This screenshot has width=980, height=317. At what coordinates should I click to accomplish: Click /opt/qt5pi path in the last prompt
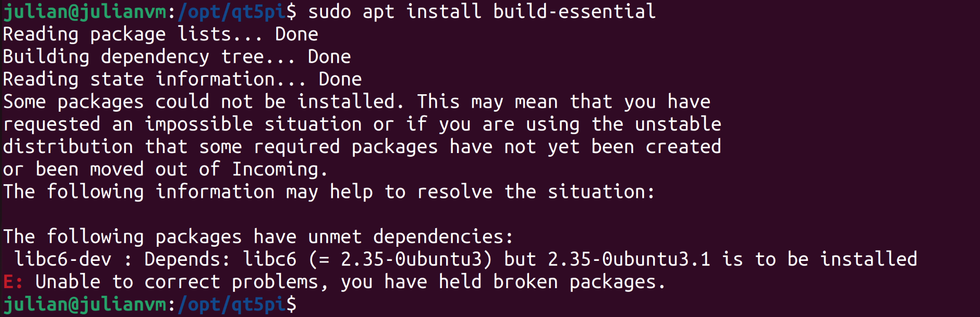pos(232,304)
